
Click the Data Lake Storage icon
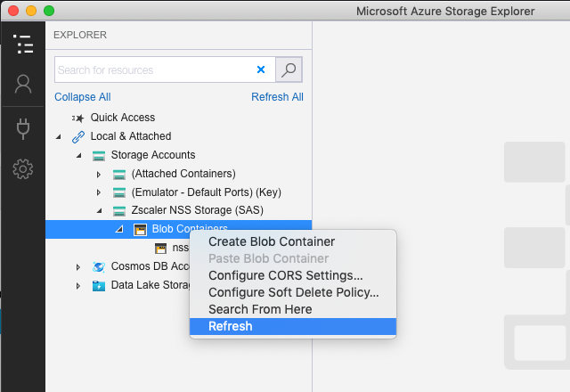(x=98, y=286)
